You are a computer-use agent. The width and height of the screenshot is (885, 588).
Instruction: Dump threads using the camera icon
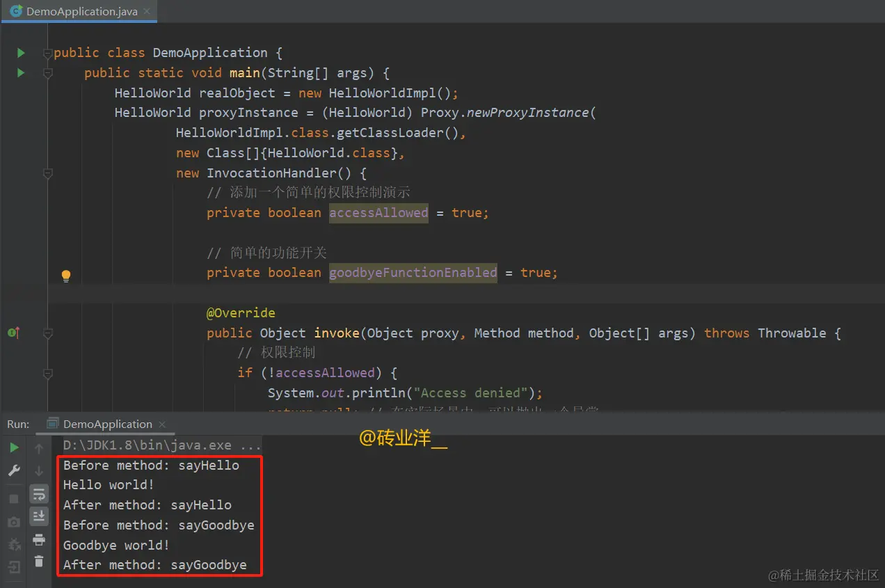click(x=14, y=522)
